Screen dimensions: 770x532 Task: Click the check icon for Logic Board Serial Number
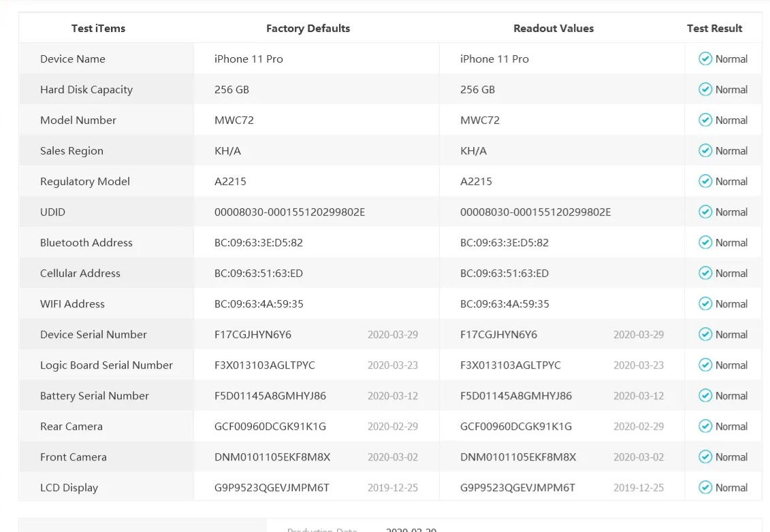(x=705, y=365)
